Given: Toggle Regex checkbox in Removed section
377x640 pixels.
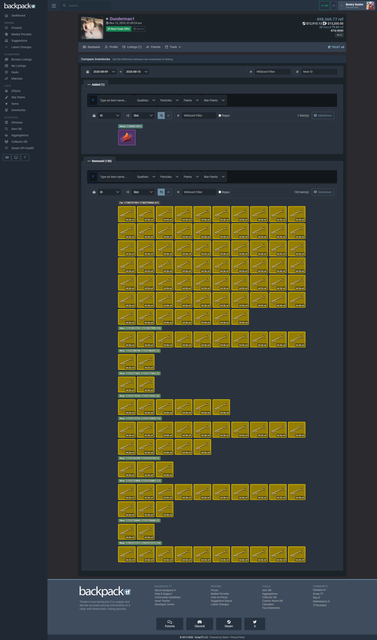Looking at the screenshot, I should [x=220, y=192].
